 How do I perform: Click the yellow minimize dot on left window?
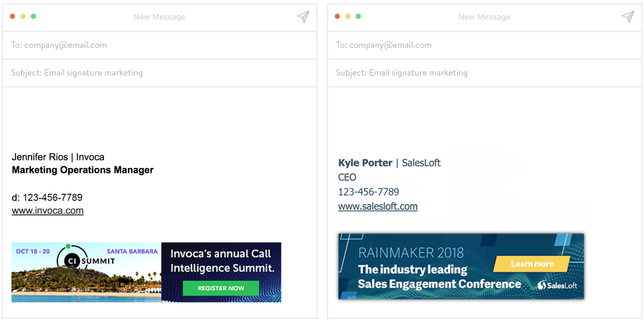coord(23,16)
